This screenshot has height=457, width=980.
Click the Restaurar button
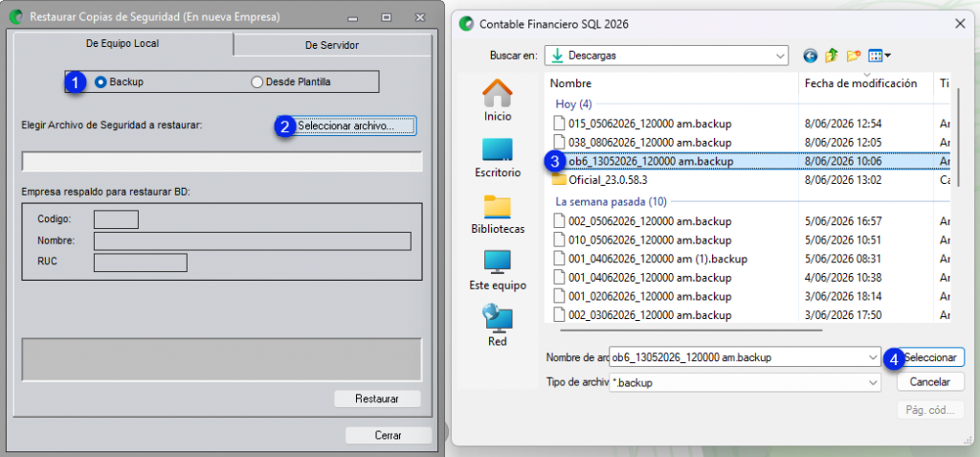pyautogui.click(x=377, y=399)
